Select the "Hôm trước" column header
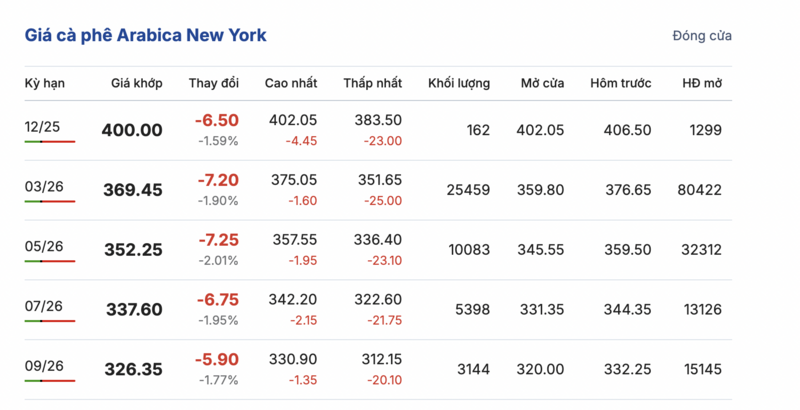This screenshot has height=410, width=800. tap(621, 82)
